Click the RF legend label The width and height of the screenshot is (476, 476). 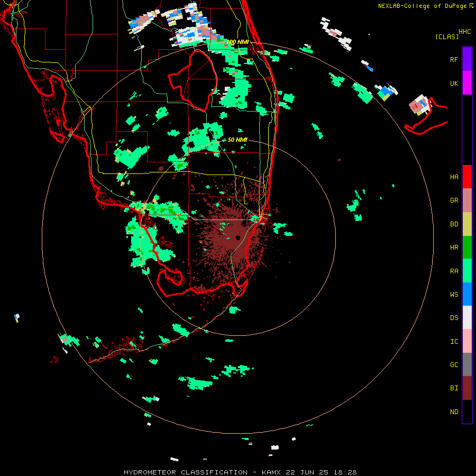(454, 59)
